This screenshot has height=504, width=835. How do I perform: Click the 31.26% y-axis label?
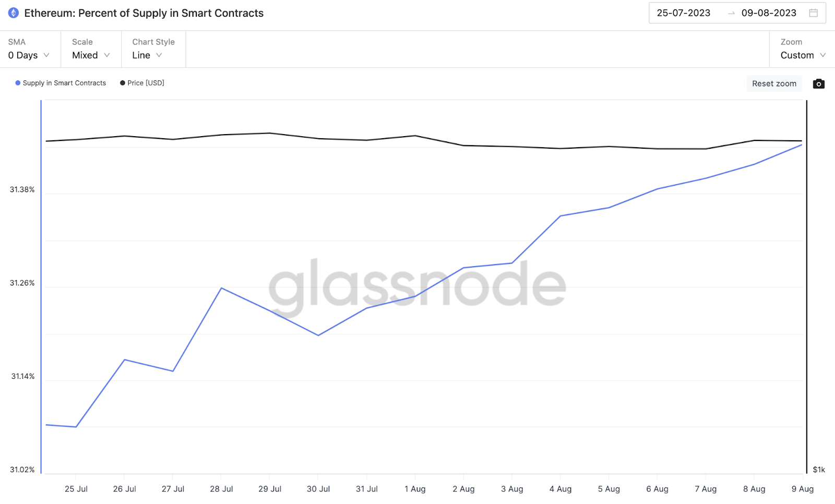(22, 283)
